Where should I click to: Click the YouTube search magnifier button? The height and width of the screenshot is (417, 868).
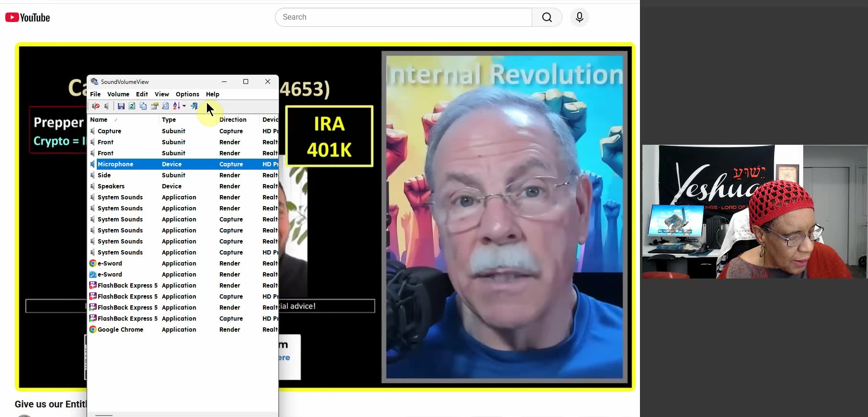pyautogui.click(x=547, y=17)
